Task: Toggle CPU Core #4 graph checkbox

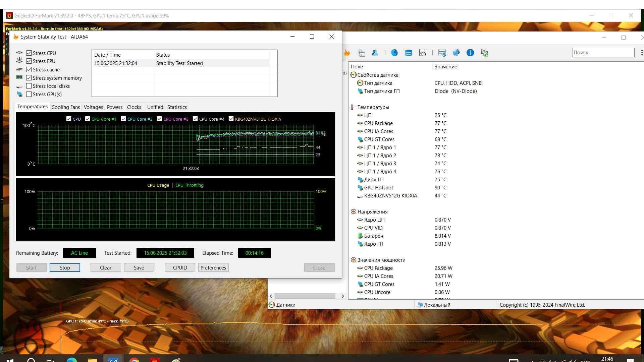Action: click(195, 119)
